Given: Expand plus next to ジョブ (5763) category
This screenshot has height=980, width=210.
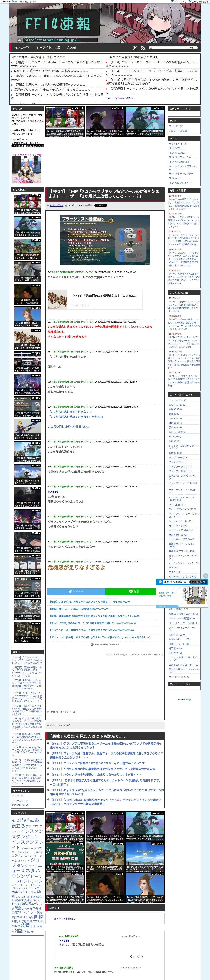Looking at the screenshot, I should [187, 457].
